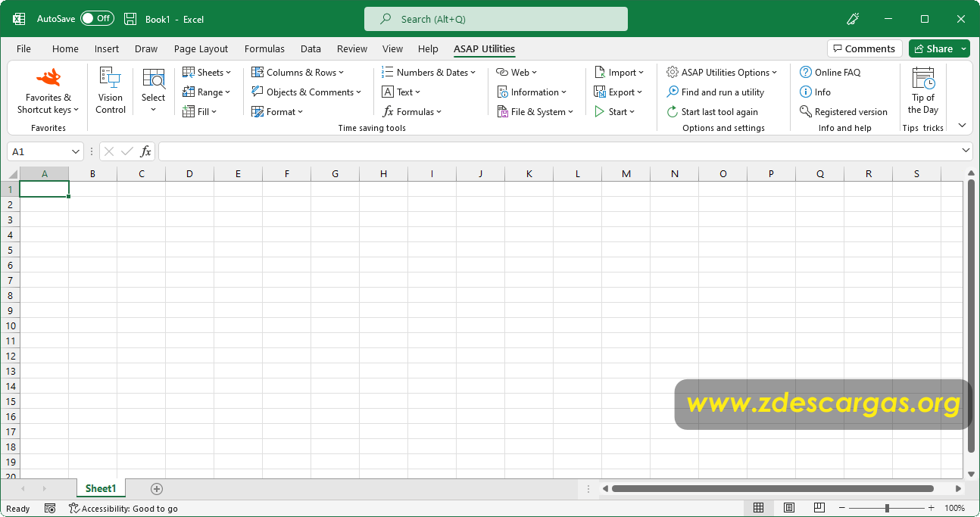The image size is (980, 517).
Task: Open the Web tools menu
Action: [517, 73]
